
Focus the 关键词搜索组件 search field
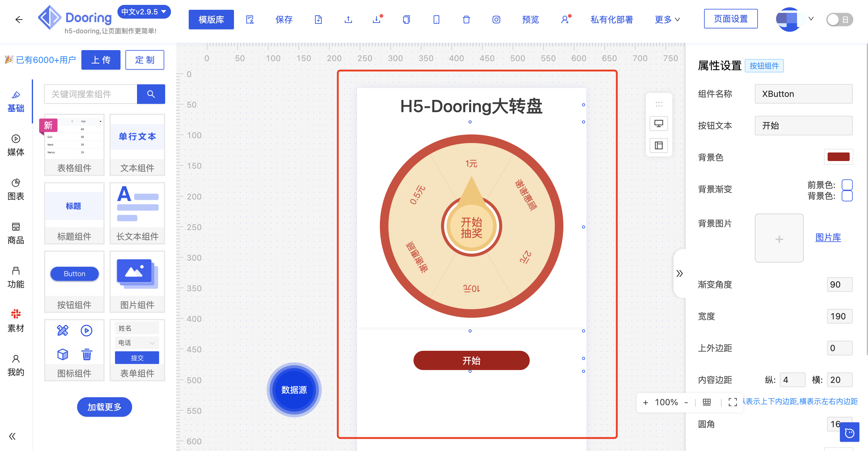click(x=91, y=94)
